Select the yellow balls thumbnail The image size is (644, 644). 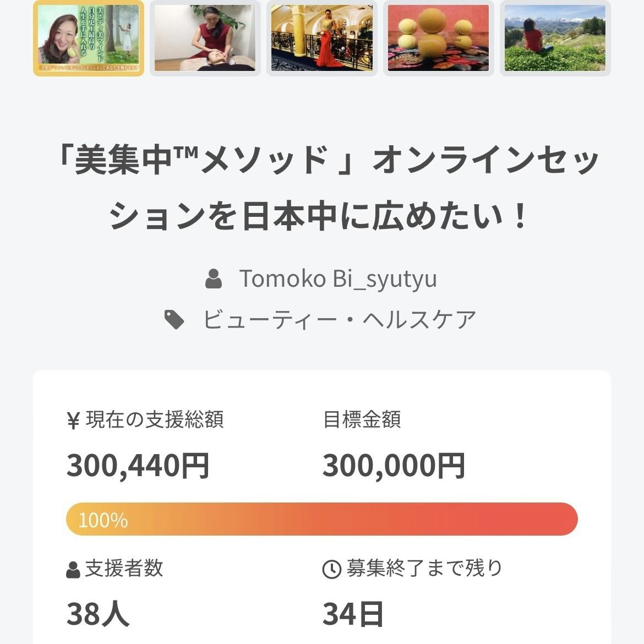(438, 38)
